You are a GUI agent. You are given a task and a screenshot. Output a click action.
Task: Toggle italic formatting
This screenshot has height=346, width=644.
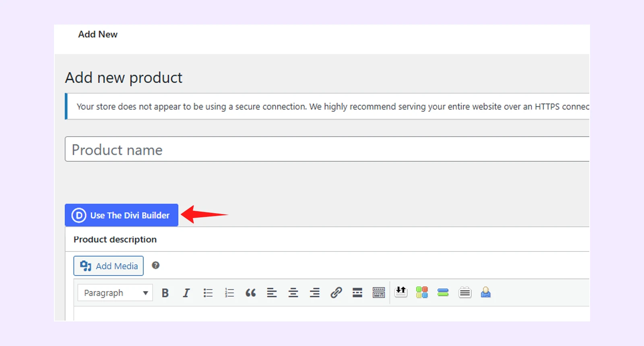[x=186, y=293]
